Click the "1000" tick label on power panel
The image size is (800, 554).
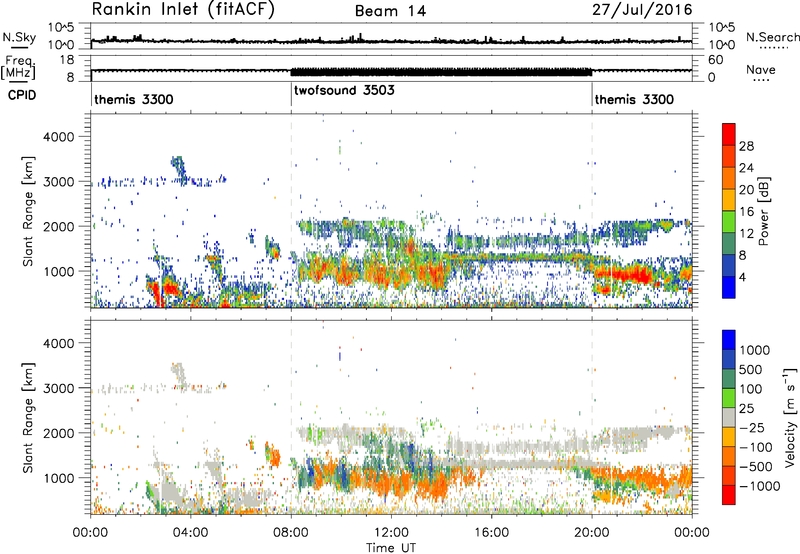(x=58, y=271)
